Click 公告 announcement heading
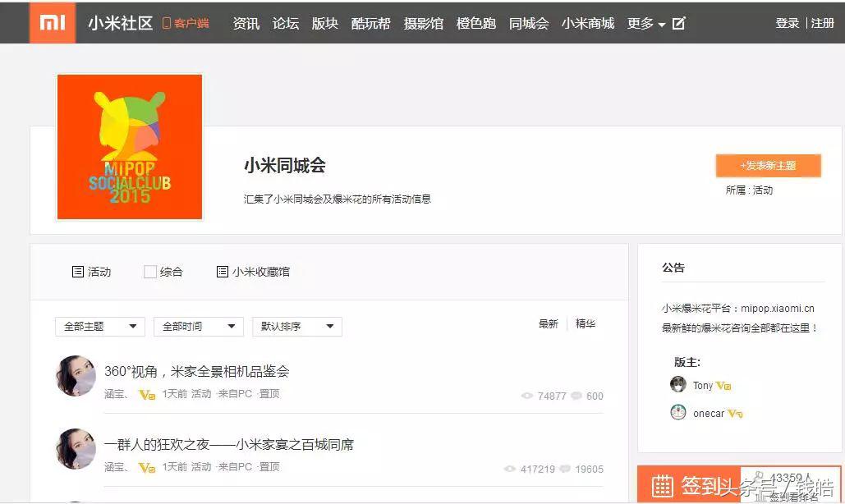 pos(673,268)
